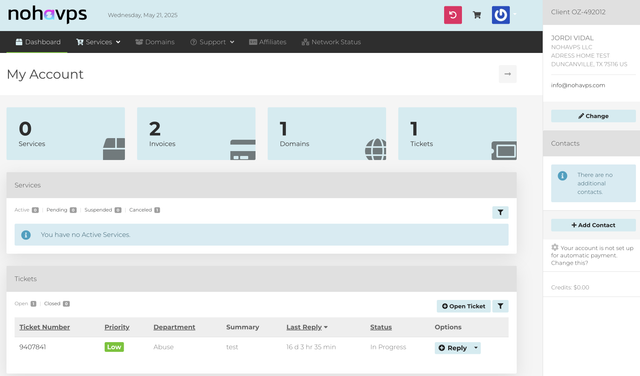Click the Invoices credit card icon
This screenshot has height=376, width=640.
pyautogui.click(x=243, y=149)
